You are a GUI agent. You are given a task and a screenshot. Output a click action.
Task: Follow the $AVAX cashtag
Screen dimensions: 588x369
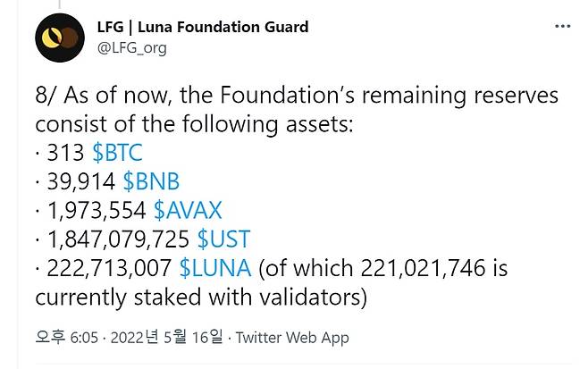188,210
